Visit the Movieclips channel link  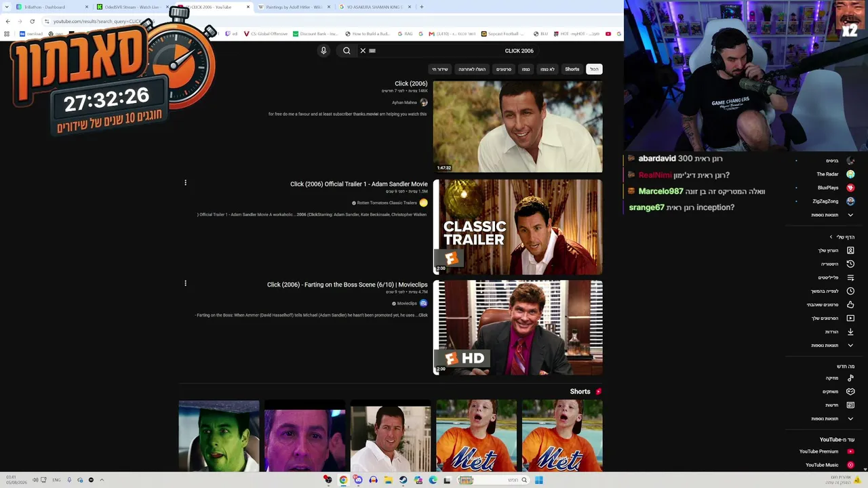point(407,304)
